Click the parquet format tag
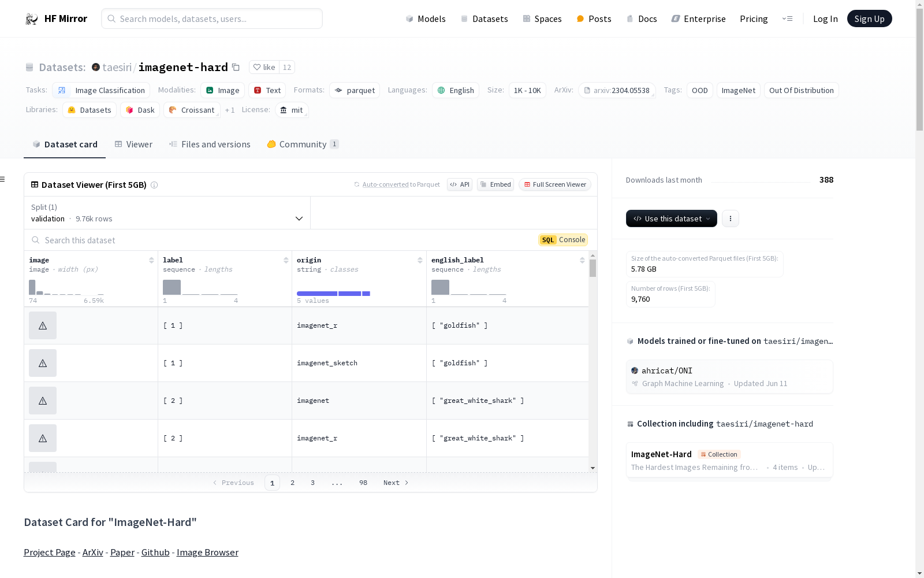This screenshot has width=924, height=578. 355,90
